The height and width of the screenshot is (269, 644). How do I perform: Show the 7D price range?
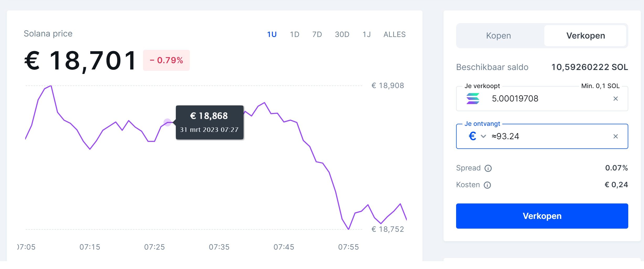[317, 34]
